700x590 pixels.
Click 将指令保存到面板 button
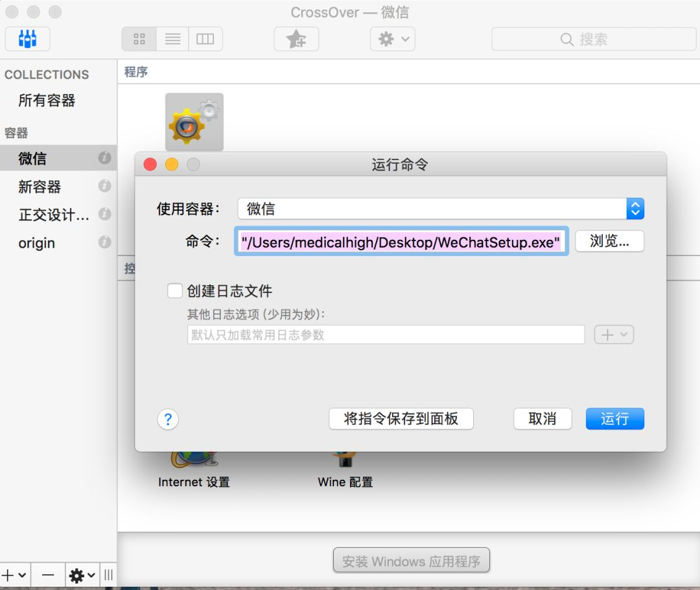coord(401,419)
